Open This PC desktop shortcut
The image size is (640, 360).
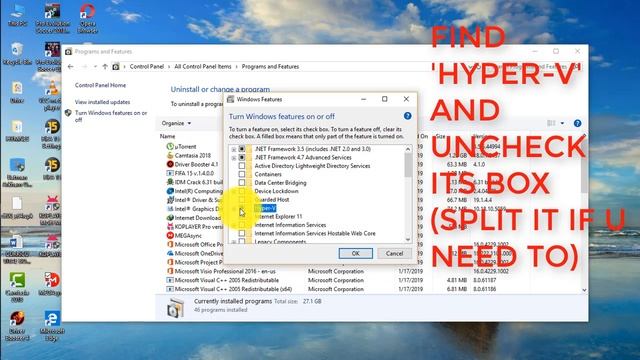point(18,16)
